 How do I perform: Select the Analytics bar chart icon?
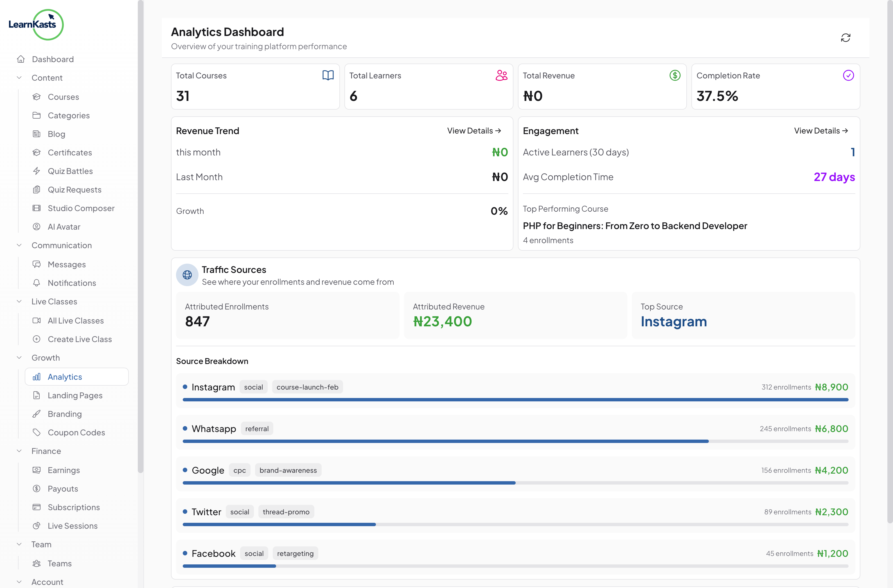point(36,377)
